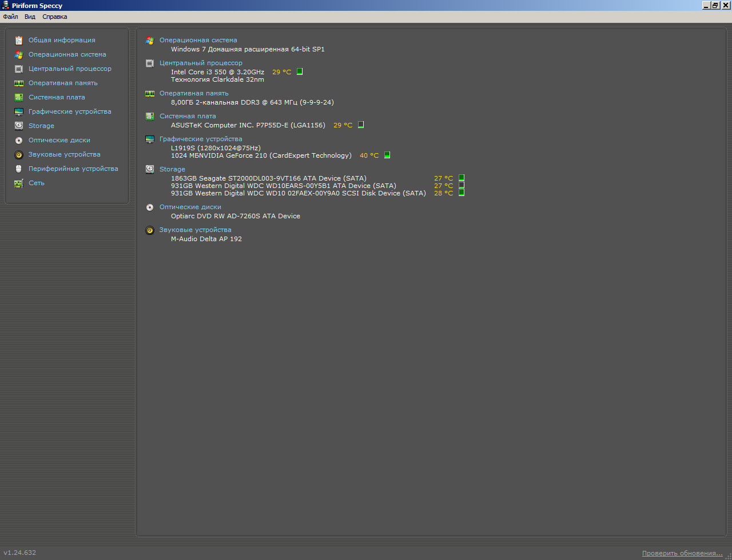
Task: Click the memory icon next to the main panel heading Оперативная память
Action: coord(150,93)
